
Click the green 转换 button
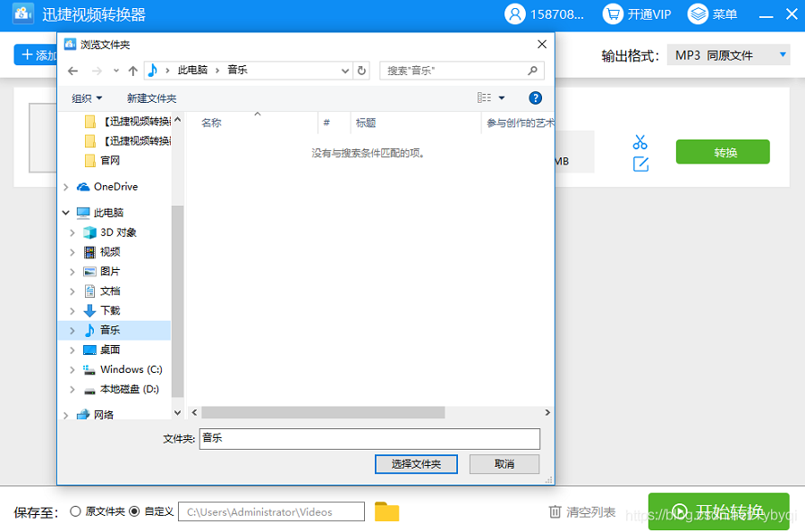[x=723, y=152]
